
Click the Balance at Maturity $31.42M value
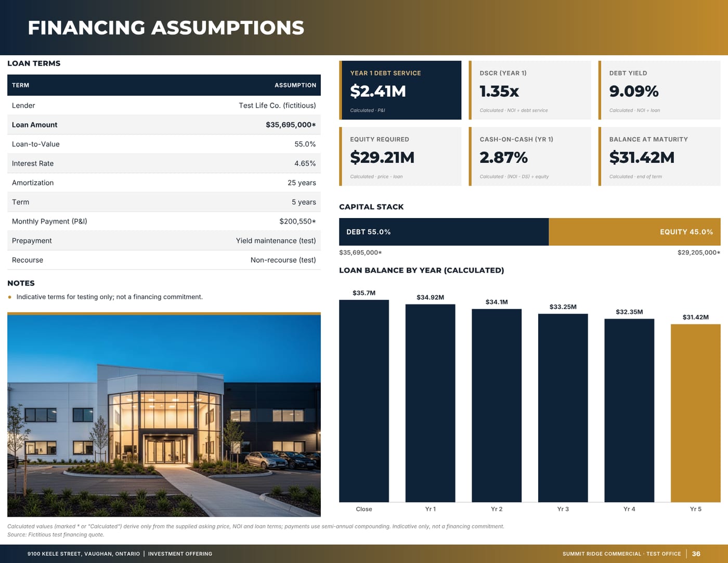point(642,158)
